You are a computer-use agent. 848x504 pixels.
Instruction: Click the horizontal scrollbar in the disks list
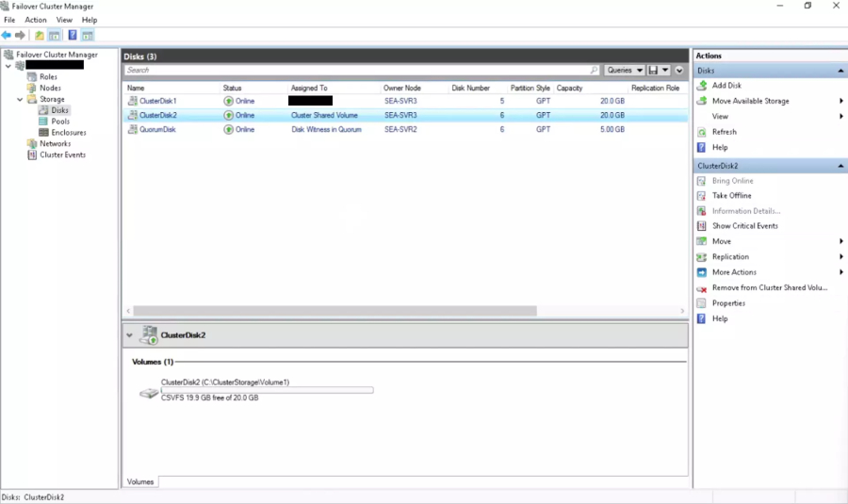coord(334,311)
